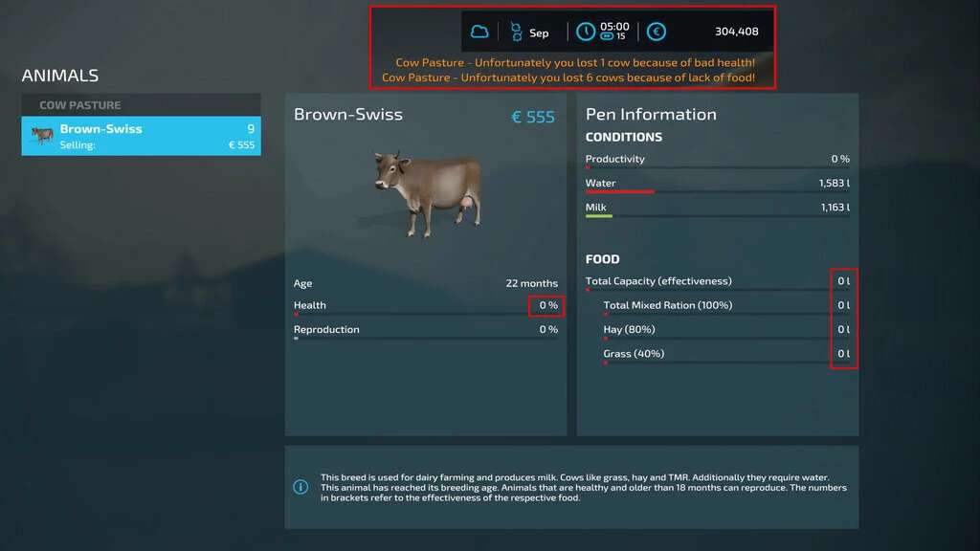The image size is (980, 551).
Task: Click the time speed icon below 05:00
Action: pos(606,37)
